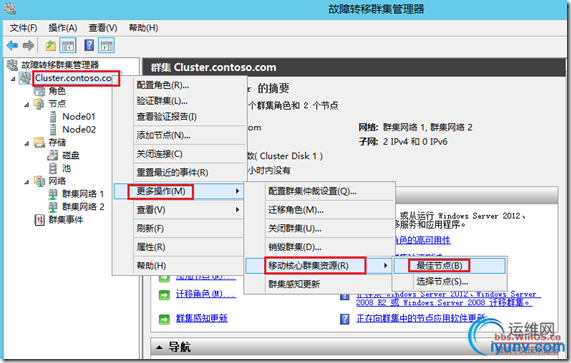Open the 帮助(H) menu in menu bar
This screenshot has width=571, height=363.
143,28
